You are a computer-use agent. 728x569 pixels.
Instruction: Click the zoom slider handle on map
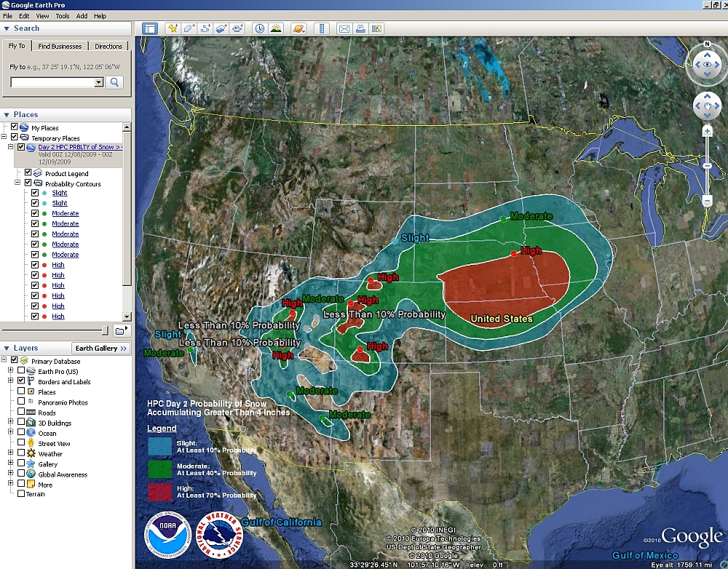point(707,166)
